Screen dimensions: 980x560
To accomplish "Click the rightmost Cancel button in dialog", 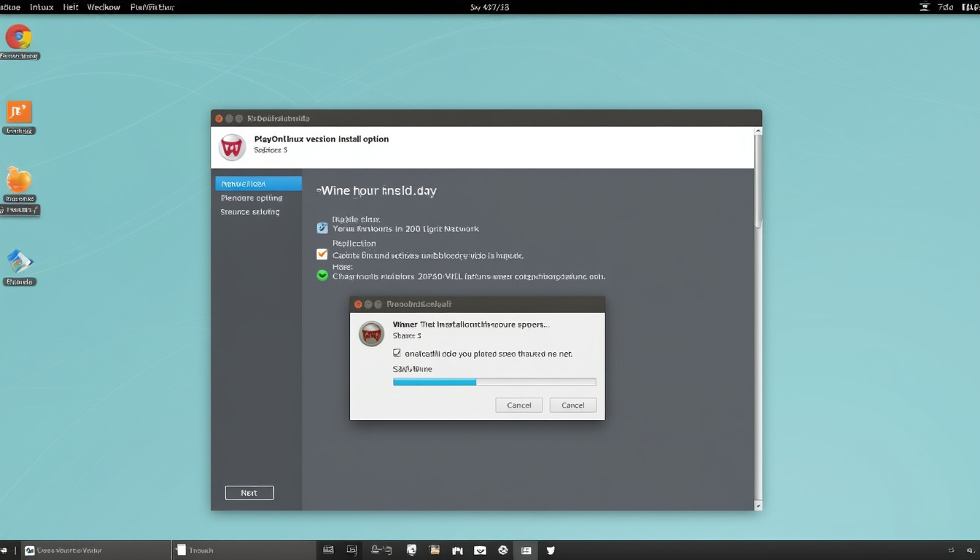I will (573, 405).
